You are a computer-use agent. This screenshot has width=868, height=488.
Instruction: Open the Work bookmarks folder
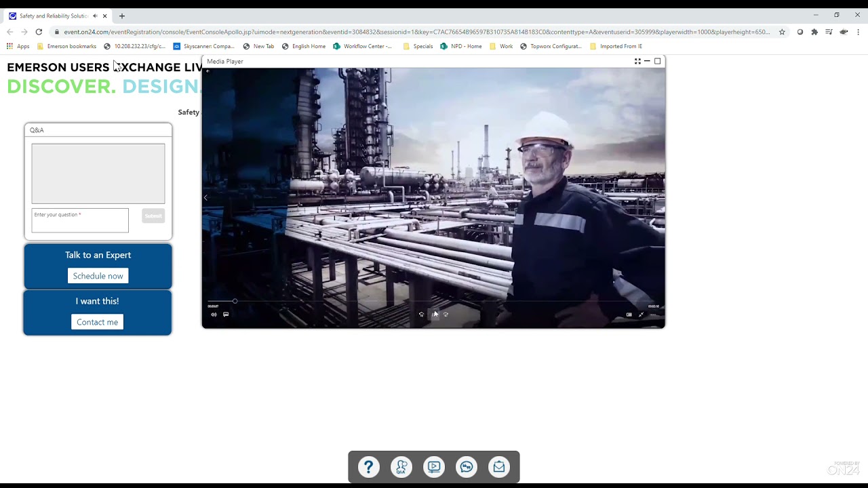[x=501, y=46]
